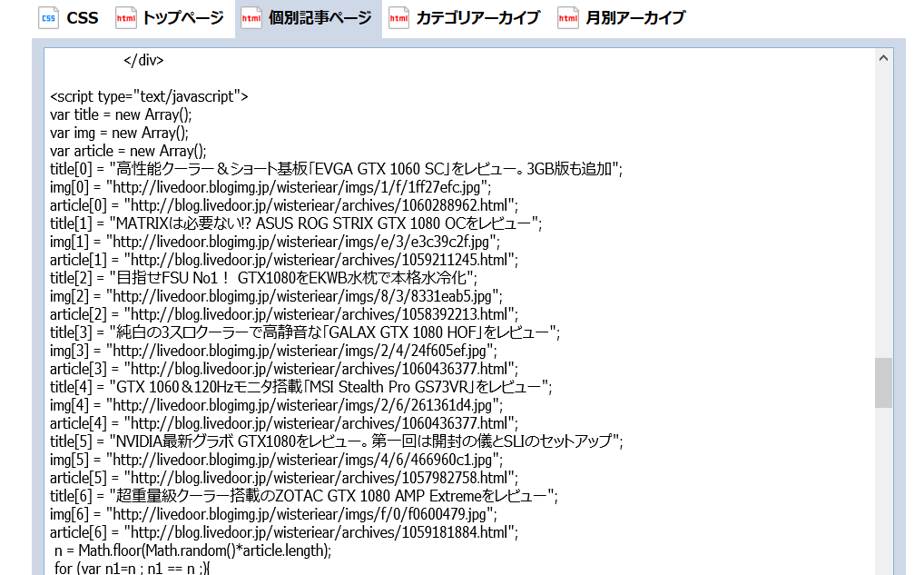Screen dimensions: 924x575
Task: Click the title[1] ASUS ROG STRIX line
Action: click(x=296, y=223)
